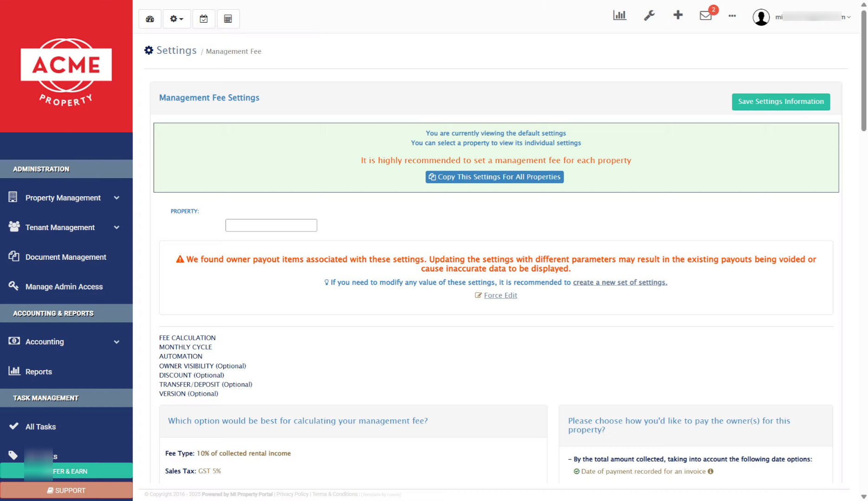Click the All Tasks checkmark icon
Image resolution: width=868 pixels, height=501 pixels.
click(14, 426)
